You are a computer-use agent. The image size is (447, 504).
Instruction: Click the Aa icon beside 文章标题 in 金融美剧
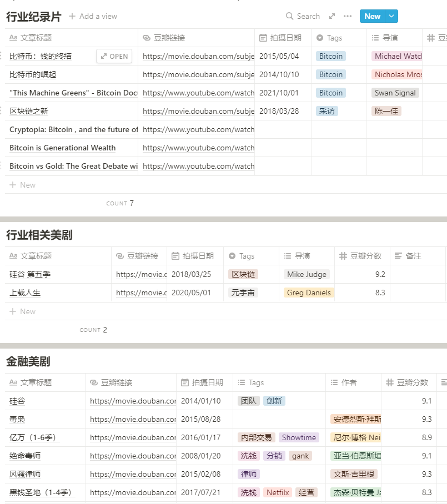[13, 382]
